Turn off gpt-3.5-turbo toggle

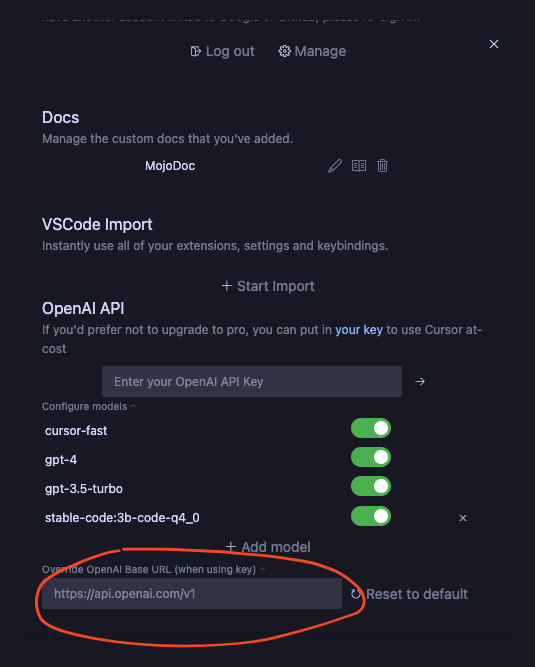[371, 486]
